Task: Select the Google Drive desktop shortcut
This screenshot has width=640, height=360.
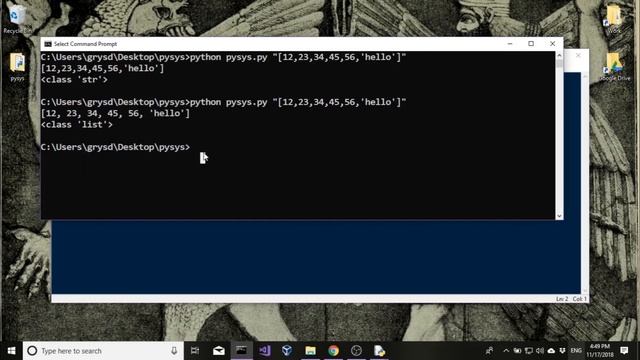Action: coord(615,67)
